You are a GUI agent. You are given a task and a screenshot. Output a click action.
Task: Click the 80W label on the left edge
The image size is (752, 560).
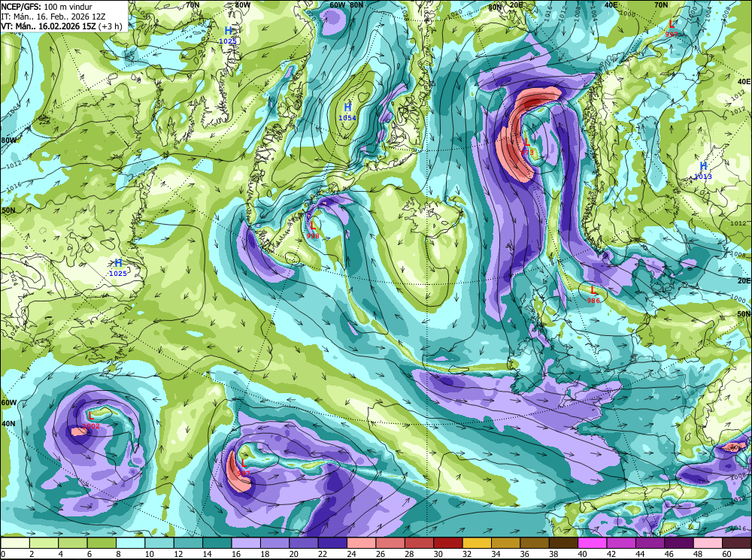[x=8, y=141]
